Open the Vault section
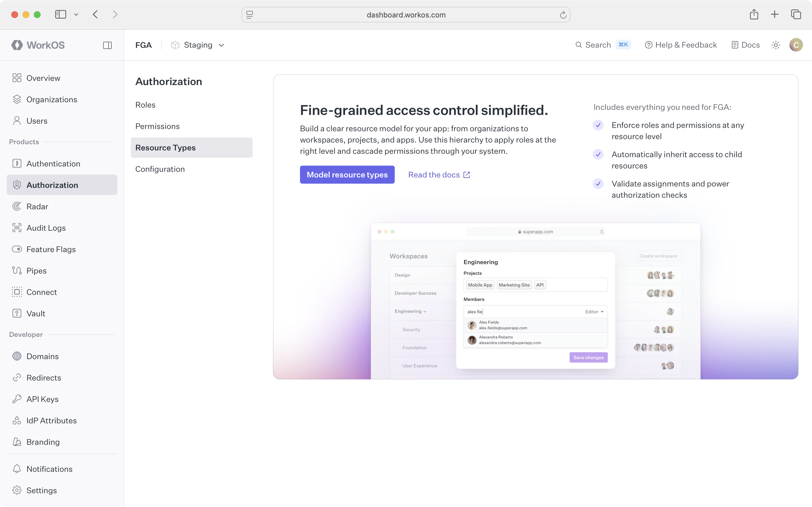 click(36, 313)
